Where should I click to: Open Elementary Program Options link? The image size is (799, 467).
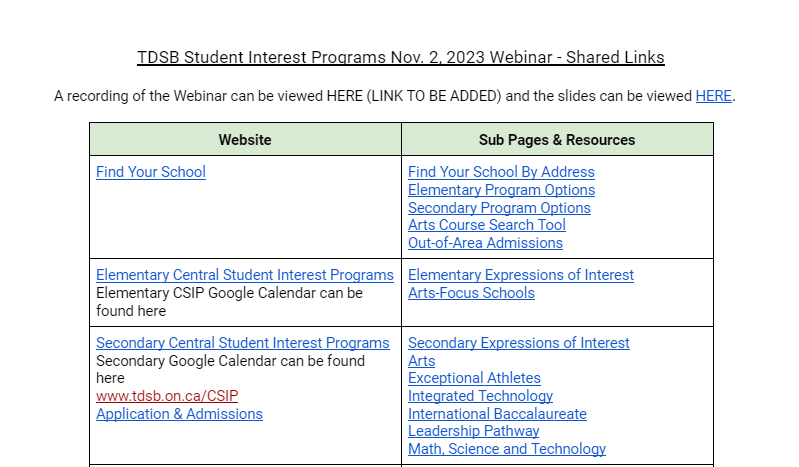coord(501,190)
